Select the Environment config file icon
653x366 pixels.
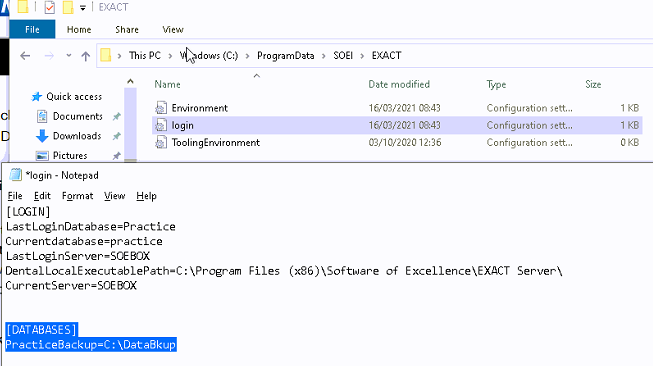[161, 108]
